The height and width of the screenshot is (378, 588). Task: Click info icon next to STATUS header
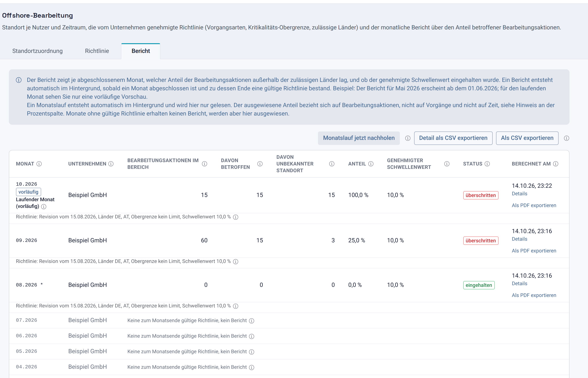click(487, 164)
